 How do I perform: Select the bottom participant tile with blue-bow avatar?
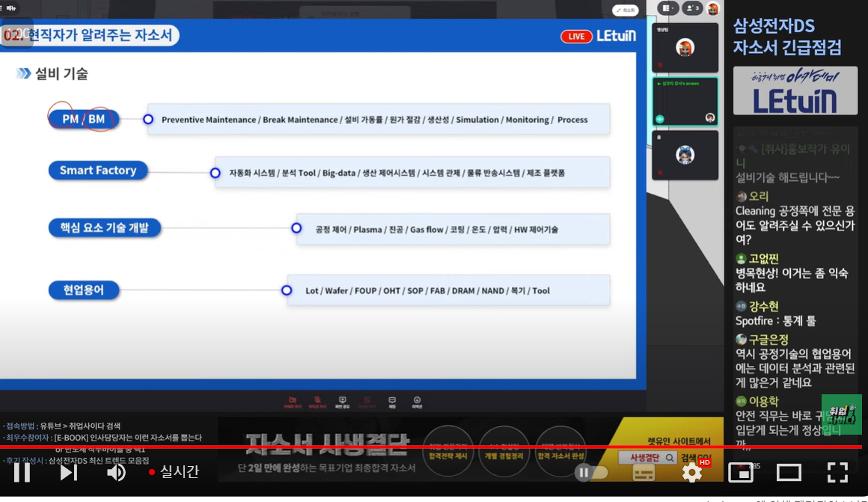click(685, 155)
